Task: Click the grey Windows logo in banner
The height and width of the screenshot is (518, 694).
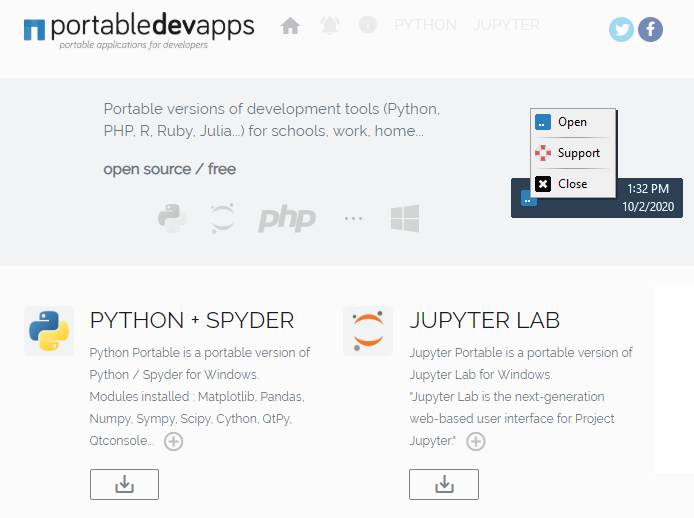Action: (x=405, y=218)
